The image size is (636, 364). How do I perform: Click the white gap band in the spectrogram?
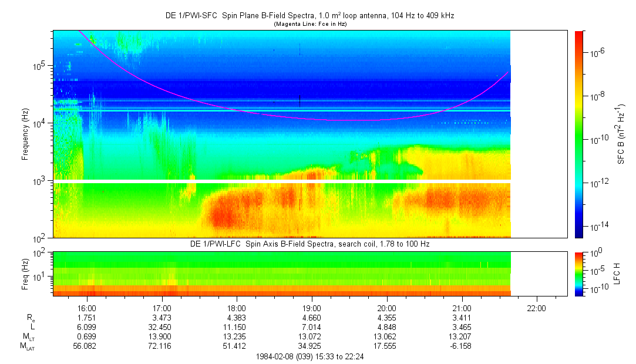pos(282,181)
